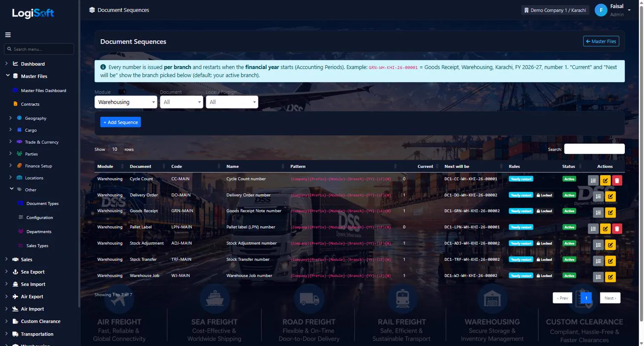
Task: Open the Local / Foreign filter dropdown
Action: [232, 102]
